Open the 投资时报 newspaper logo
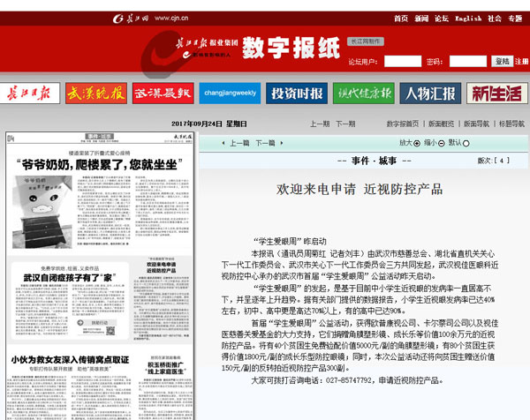530x420 pixels. click(297, 94)
